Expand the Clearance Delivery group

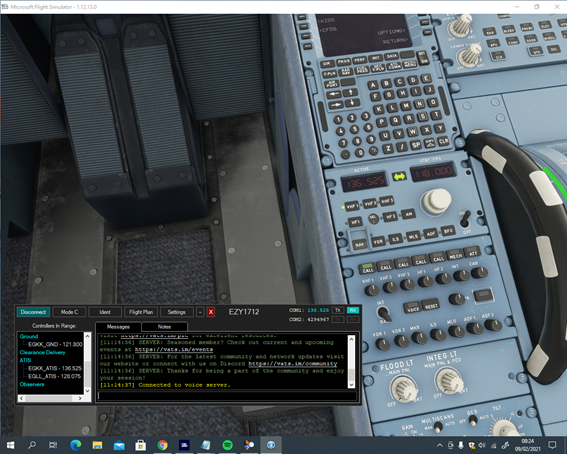pos(42,352)
